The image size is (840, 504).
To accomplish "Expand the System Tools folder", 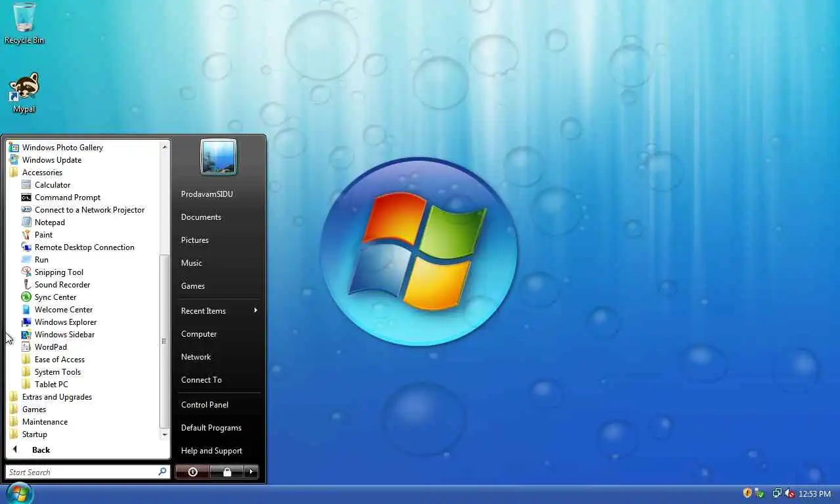I will coord(51,372).
